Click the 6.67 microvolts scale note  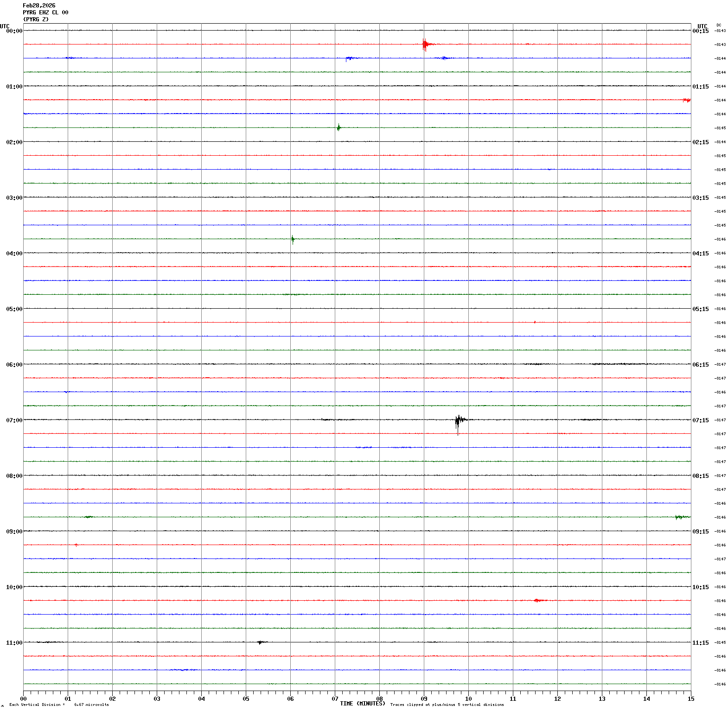click(91, 705)
